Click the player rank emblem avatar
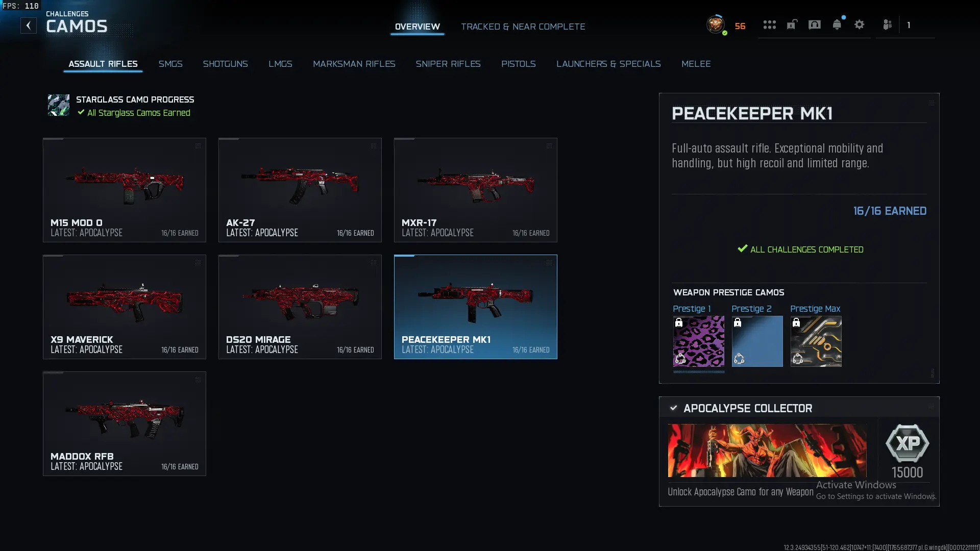The width and height of the screenshot is (980, 551). [716, 24]
